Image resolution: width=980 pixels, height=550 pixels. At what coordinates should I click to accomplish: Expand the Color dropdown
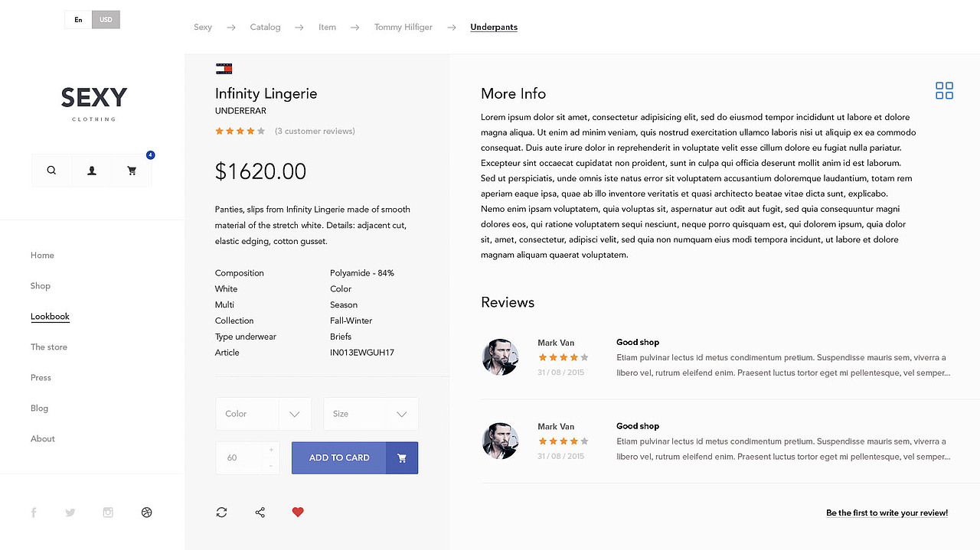tap(263, 414)
